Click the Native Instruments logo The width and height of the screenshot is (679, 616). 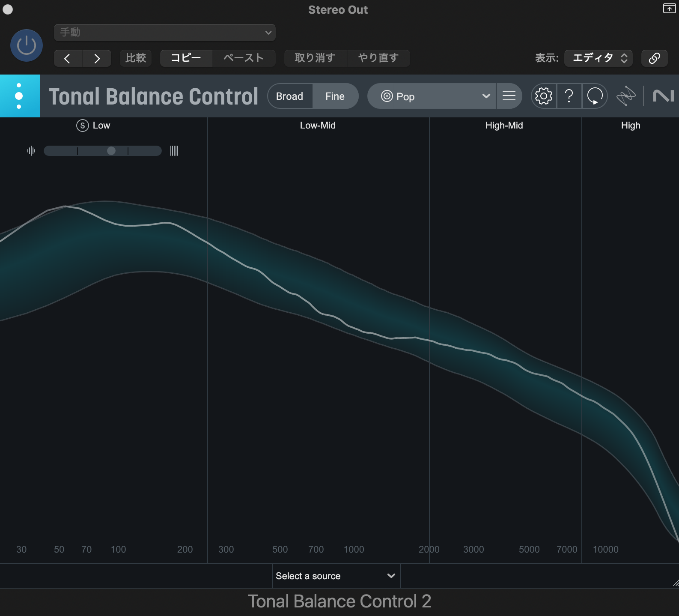663,96
